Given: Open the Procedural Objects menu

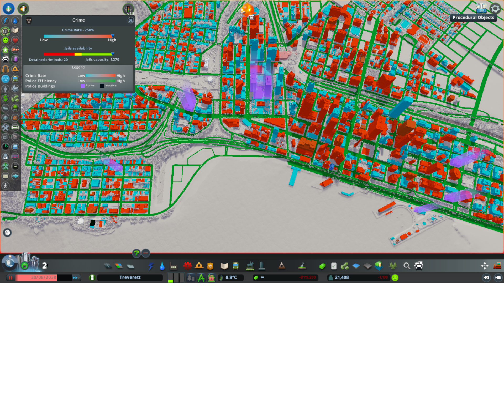Looking at the screenshot, I should [x=481, y=8].
